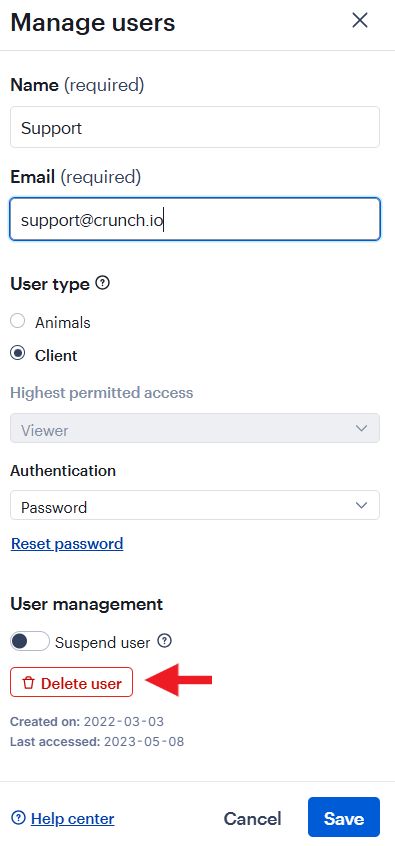Click the Authentication label
395x846 pixels.
(x=63, y=470)
